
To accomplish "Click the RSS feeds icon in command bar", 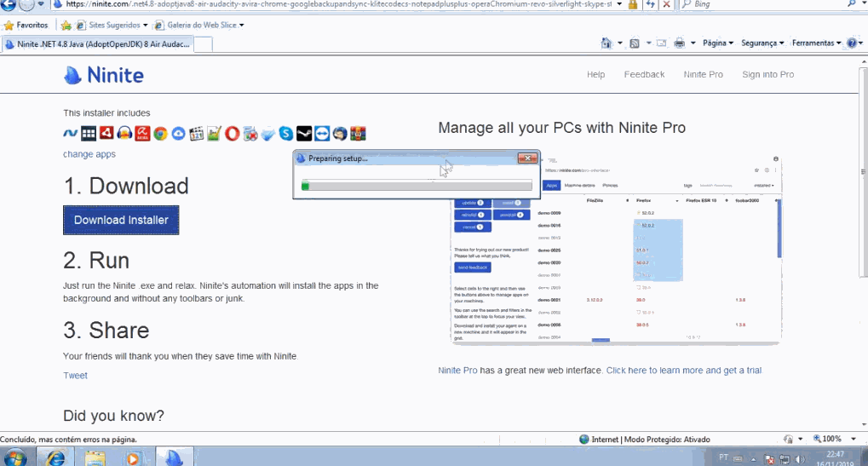I will pos(635,43).
